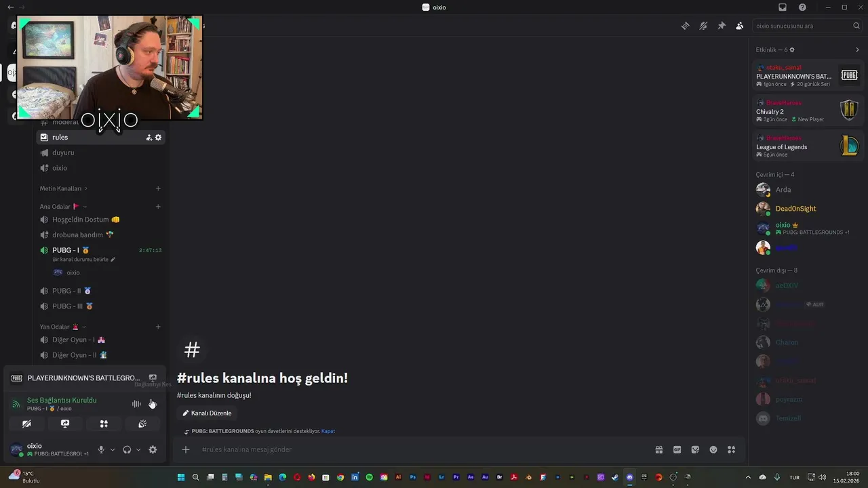Open microphone input options arrow

pos(113,449)
